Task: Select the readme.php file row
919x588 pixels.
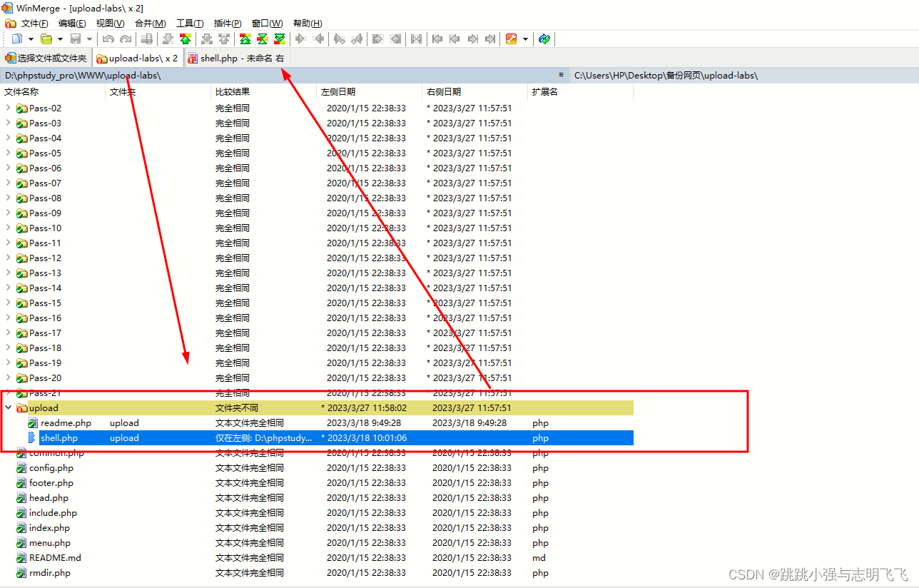Action: point(317,422)
